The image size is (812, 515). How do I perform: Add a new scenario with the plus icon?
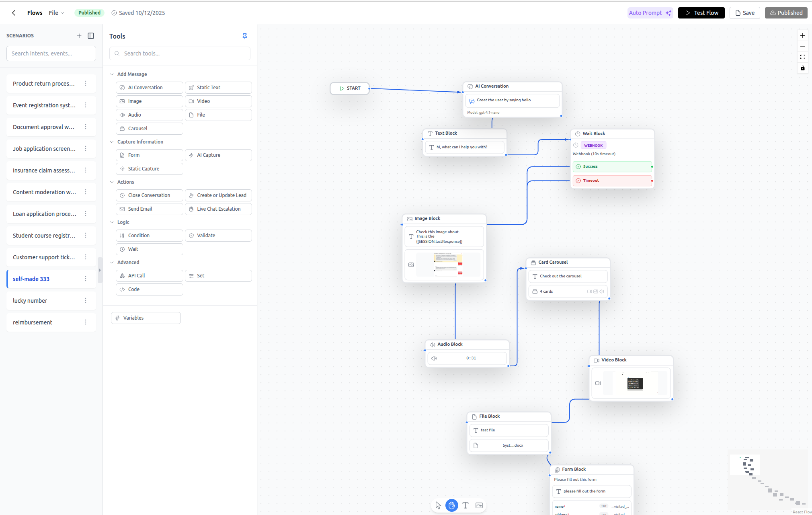pos(79,35)
